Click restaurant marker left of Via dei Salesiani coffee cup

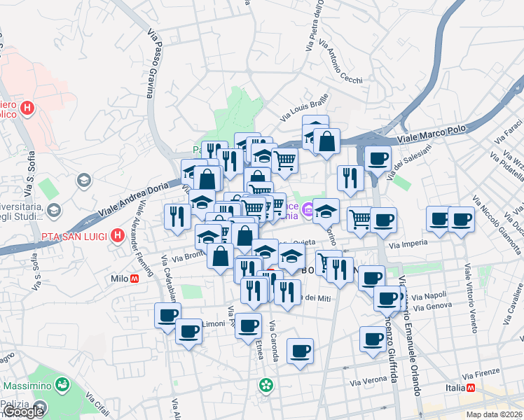pyautogui.click(x=350, y=179)
